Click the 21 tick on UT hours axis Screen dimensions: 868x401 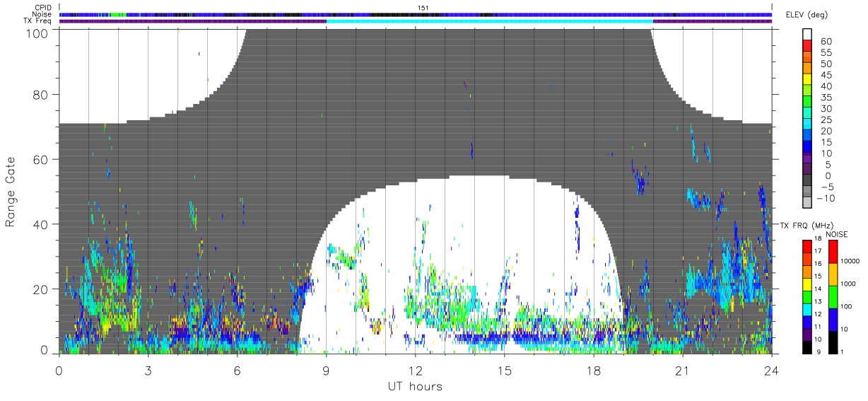682,370
